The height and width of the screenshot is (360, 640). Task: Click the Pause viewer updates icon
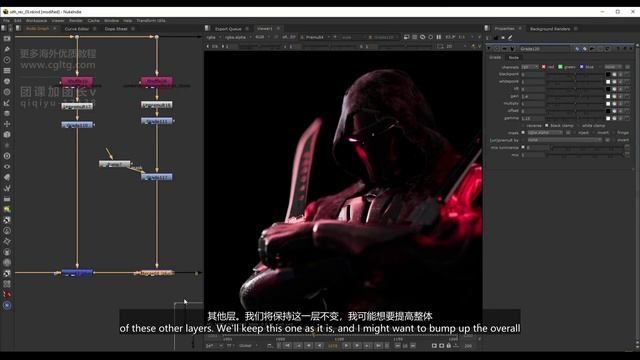[439, 37]
